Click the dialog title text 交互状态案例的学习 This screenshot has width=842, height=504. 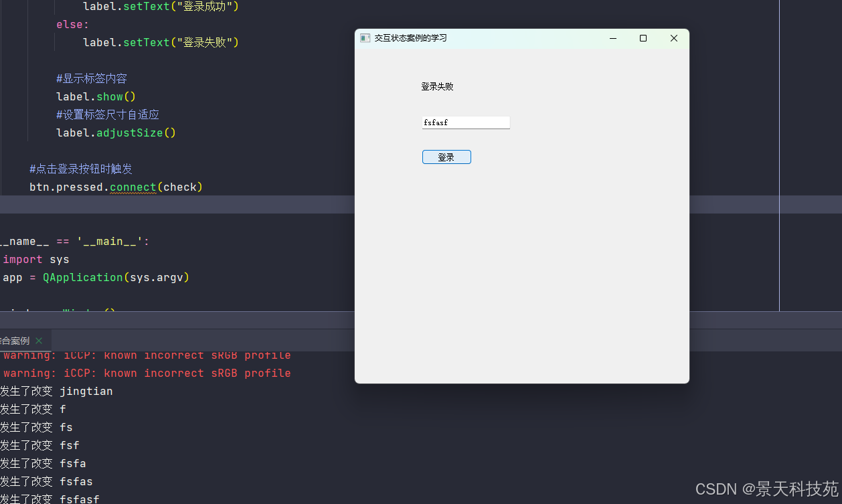(410, 38)
